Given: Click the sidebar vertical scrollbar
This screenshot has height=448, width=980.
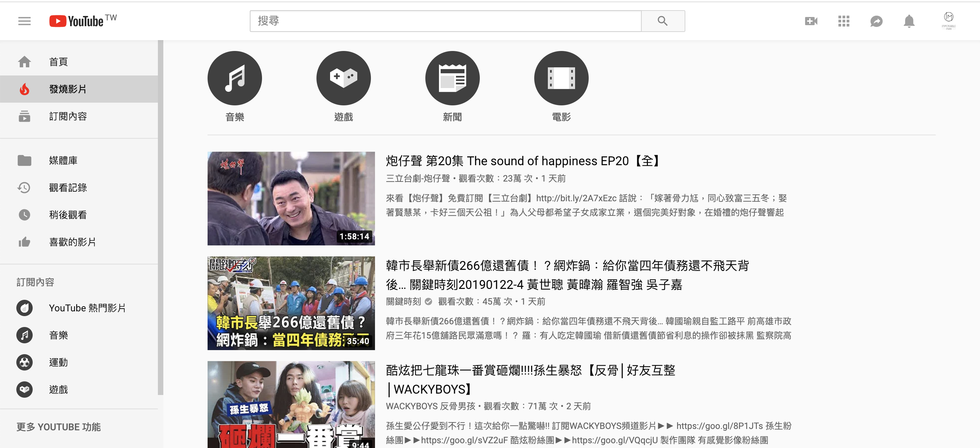Looking at the screenshot, I should [161, 218].
